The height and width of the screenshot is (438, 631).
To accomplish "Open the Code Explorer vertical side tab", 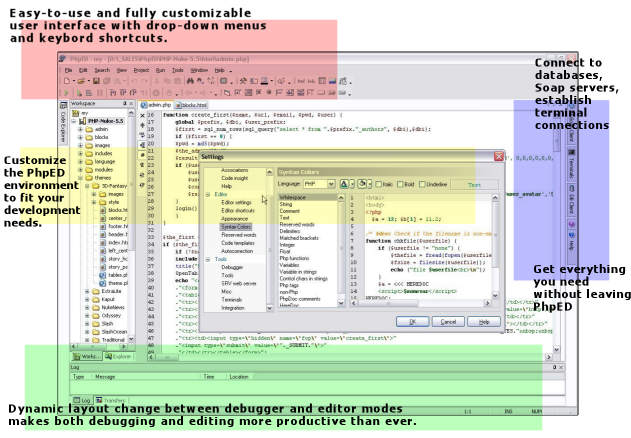I will point(63,123).
